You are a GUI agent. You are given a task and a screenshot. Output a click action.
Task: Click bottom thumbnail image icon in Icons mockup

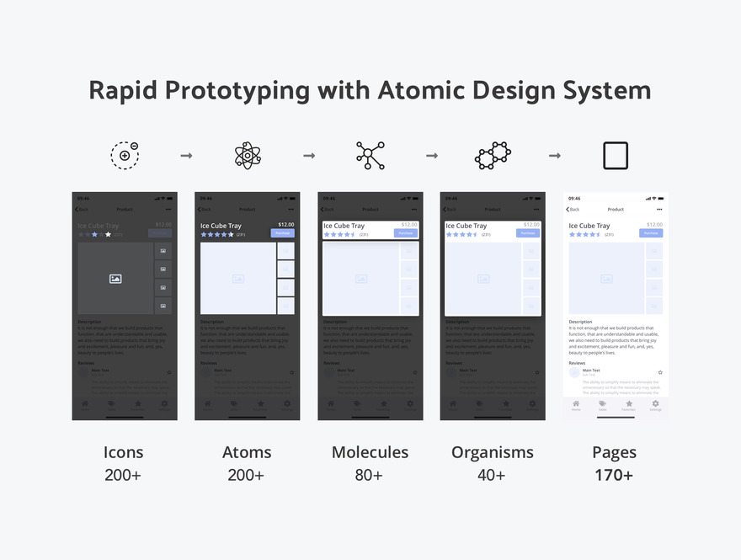[x=163, y=306]
